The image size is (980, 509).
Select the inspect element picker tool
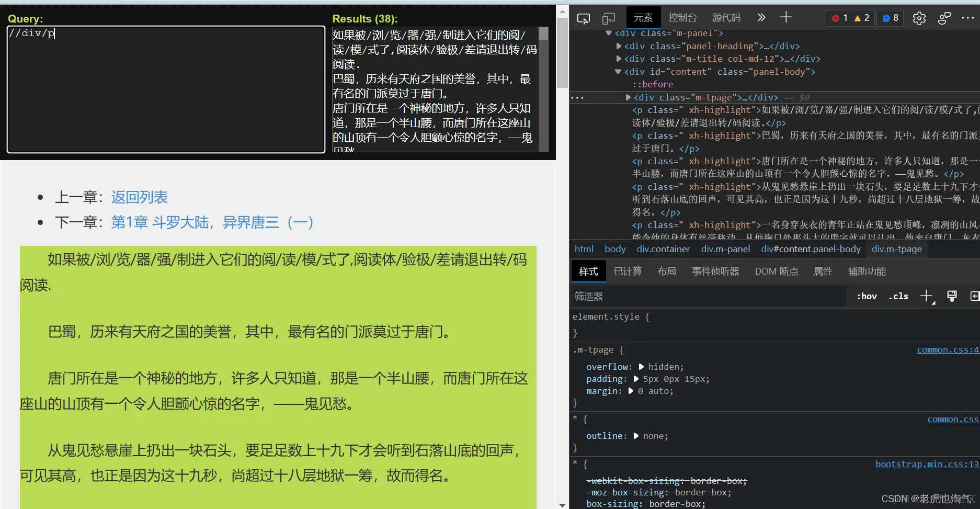tap(584, 17)
